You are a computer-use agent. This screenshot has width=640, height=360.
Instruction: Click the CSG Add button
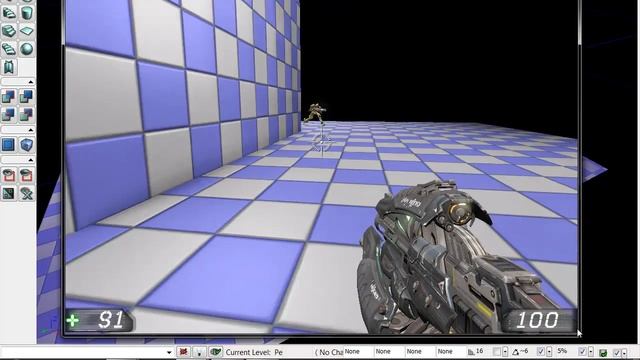9,96
